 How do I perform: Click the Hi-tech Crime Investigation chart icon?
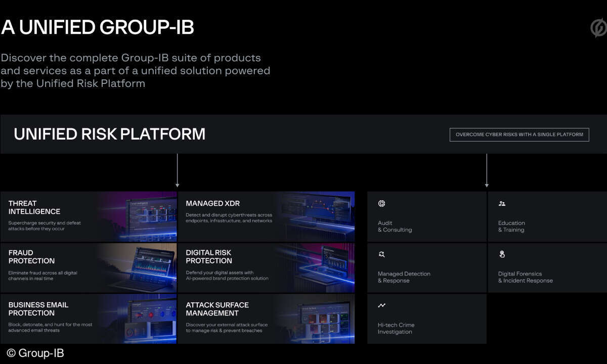tap(381, 305)
